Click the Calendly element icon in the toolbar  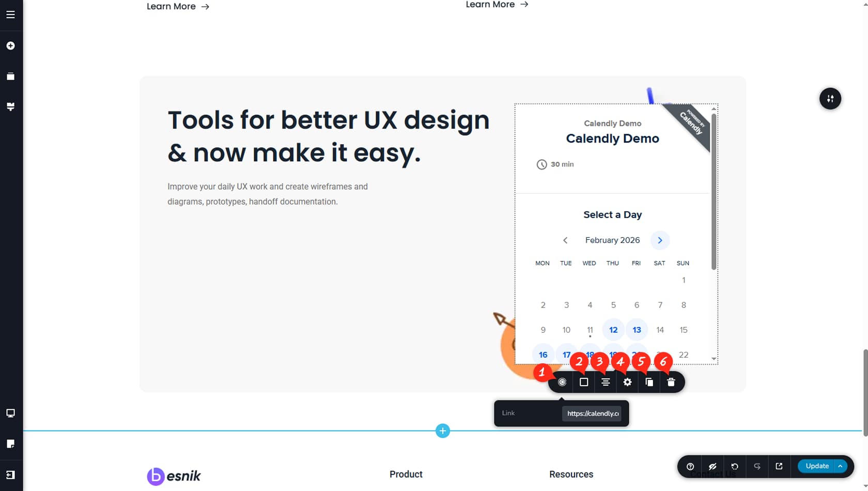pyautogui.click(x=562, y=382)
